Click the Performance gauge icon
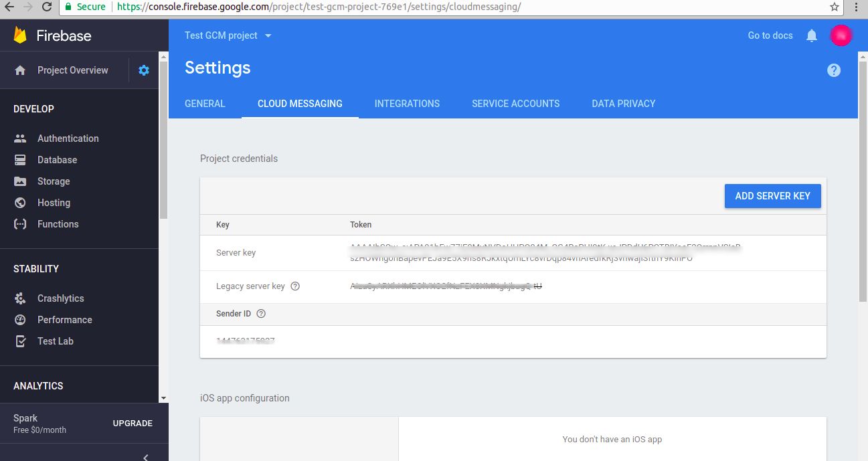Image resolution: width=868 pixels, height=461 pixels. tap(20, 320)
